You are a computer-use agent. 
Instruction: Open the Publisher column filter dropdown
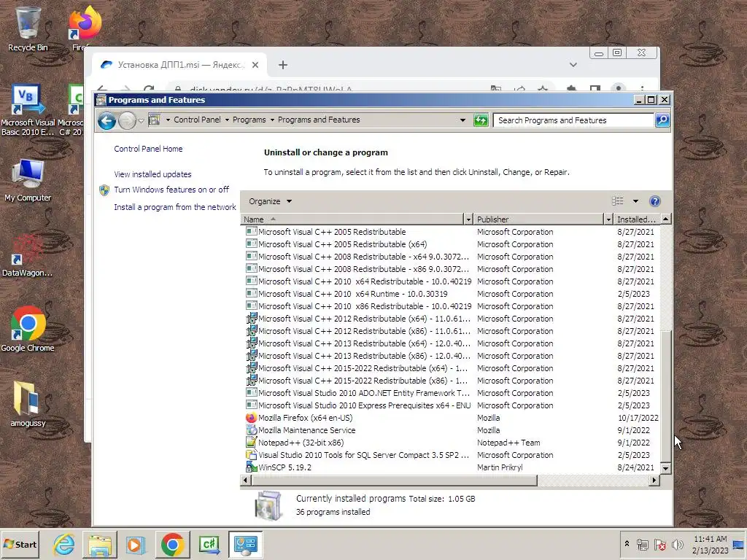click(608, 219)
